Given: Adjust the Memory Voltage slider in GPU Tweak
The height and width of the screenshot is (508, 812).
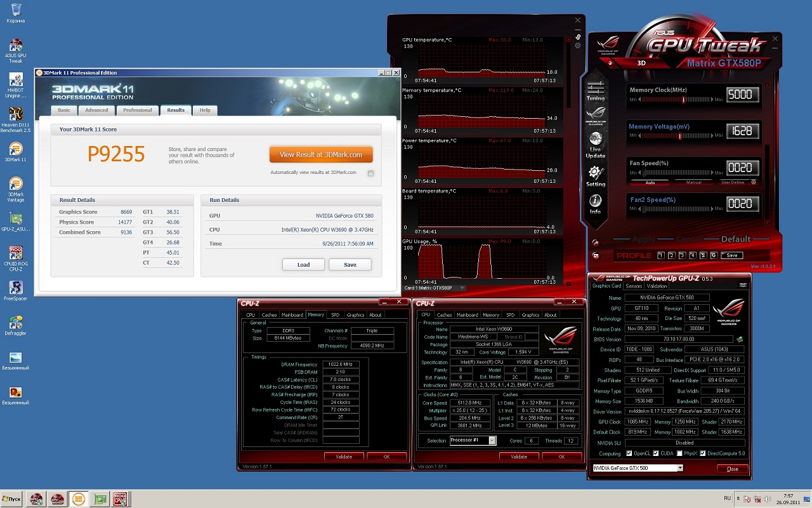Looking at the screenshot, I should click(680, 136).
